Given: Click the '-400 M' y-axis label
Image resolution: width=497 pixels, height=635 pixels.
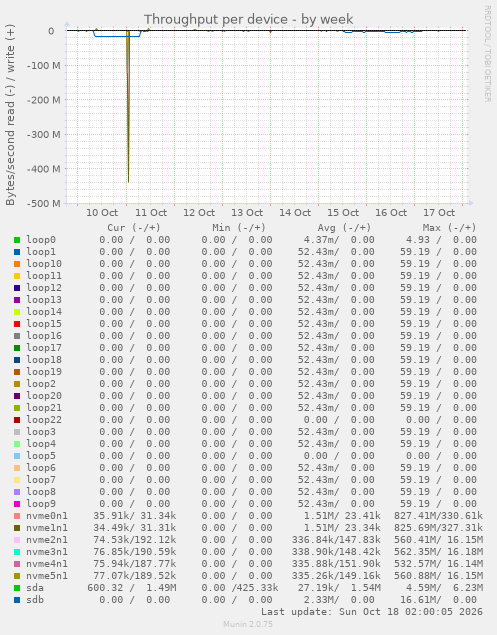Looking at the screenshot, I should click(43, 169).
